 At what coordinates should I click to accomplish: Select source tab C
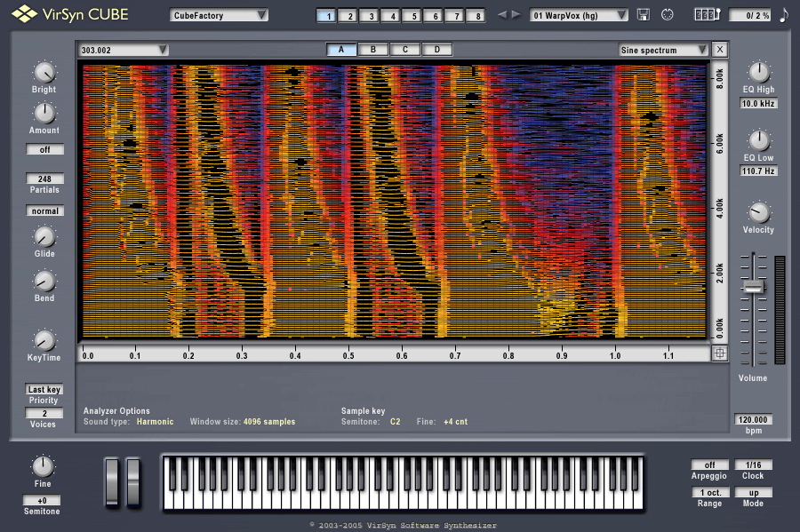tap(405, 50)
